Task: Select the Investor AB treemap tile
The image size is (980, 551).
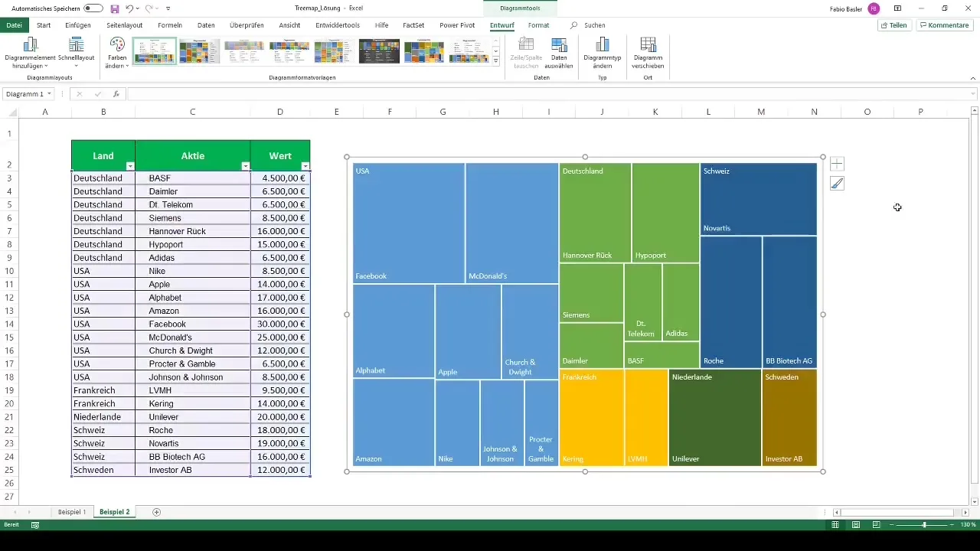Action: point(789,418)
